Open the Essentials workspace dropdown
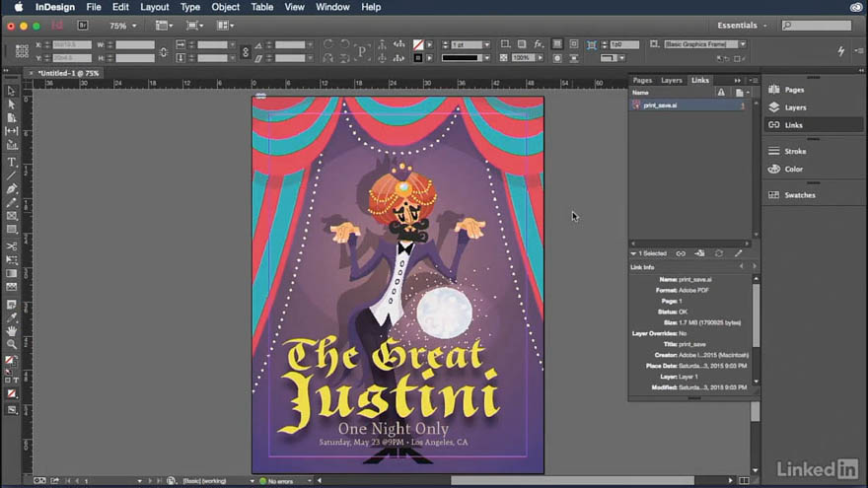 [743, 26]
